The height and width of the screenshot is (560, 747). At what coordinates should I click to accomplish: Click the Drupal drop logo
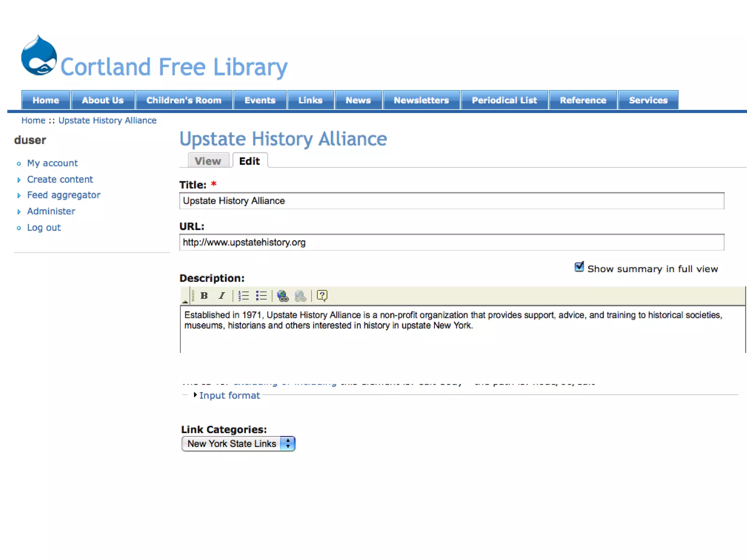[x=39, y=55]
